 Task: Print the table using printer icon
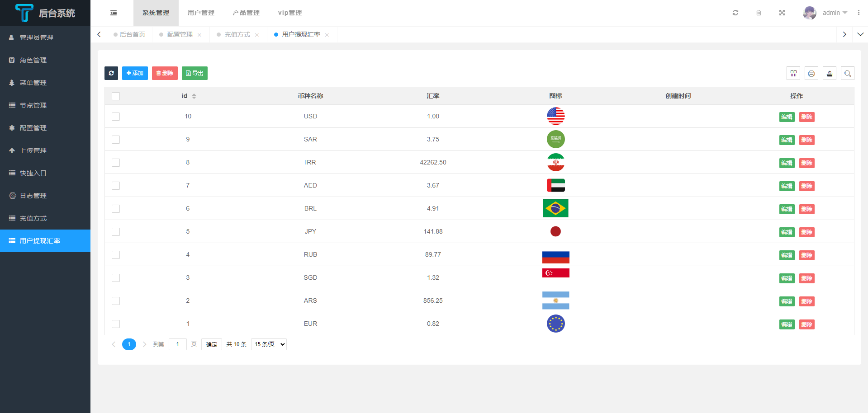[811, 73]
